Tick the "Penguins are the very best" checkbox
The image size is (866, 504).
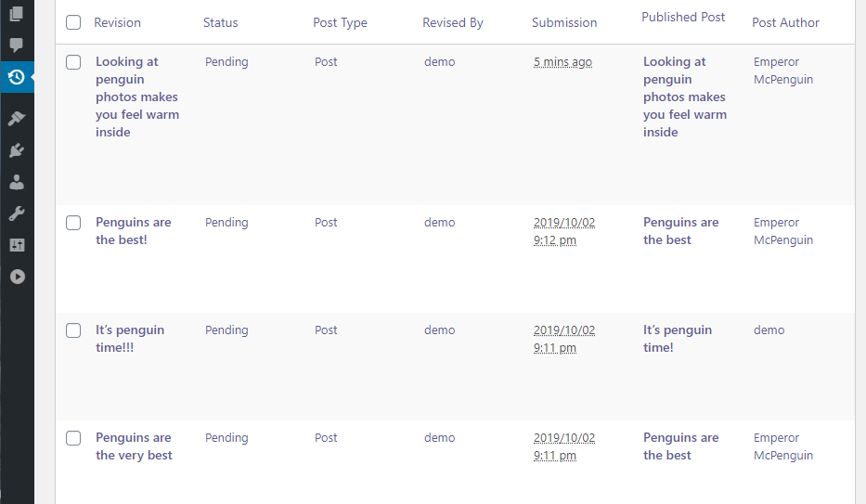pyautogui.click(x=73, y=438)
